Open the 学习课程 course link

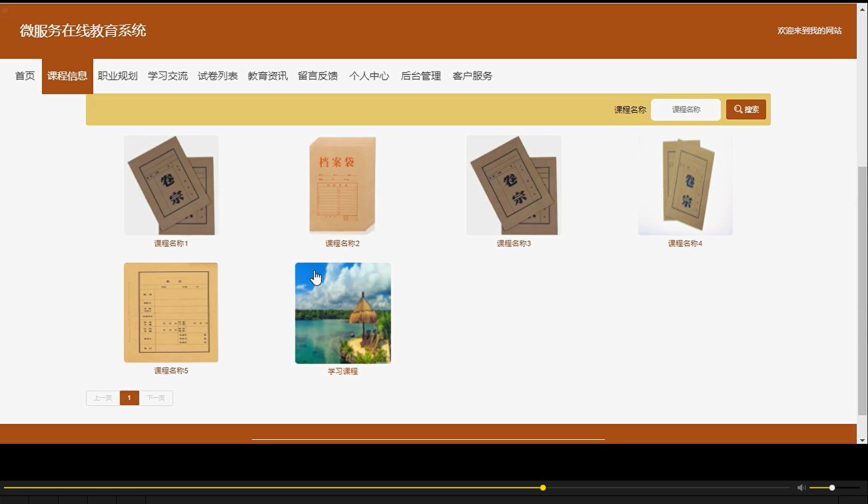pyautogui.click(x=342, y=371)
